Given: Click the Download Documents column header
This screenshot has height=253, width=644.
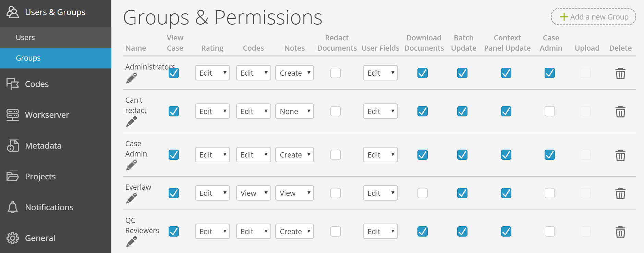Looking at the screenshot, I should [424, 43].
